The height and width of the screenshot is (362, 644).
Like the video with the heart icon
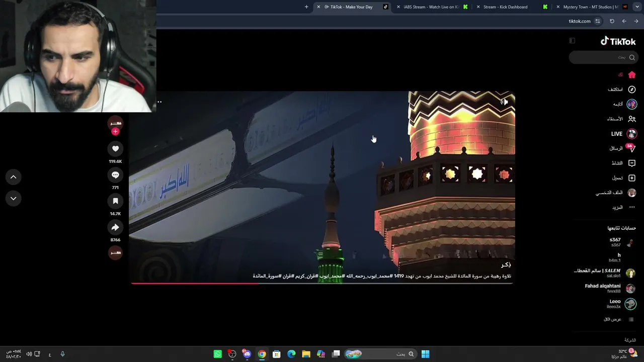[115, 149]
